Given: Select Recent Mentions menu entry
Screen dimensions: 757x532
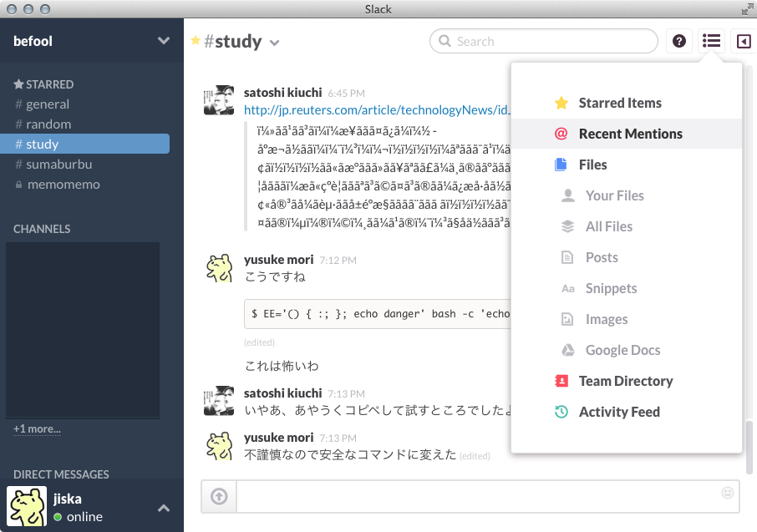Looking at the screenshot, I should pyautogui.click(x=627, y=134).
